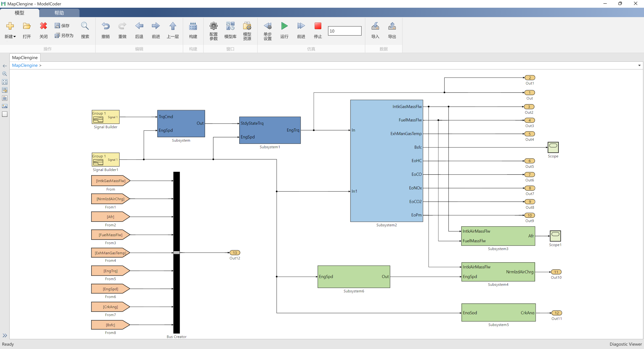This screenshot has width=644, height=349.
Task: Expand the 新建 dropdown arrow
Action: coord(14,37)
